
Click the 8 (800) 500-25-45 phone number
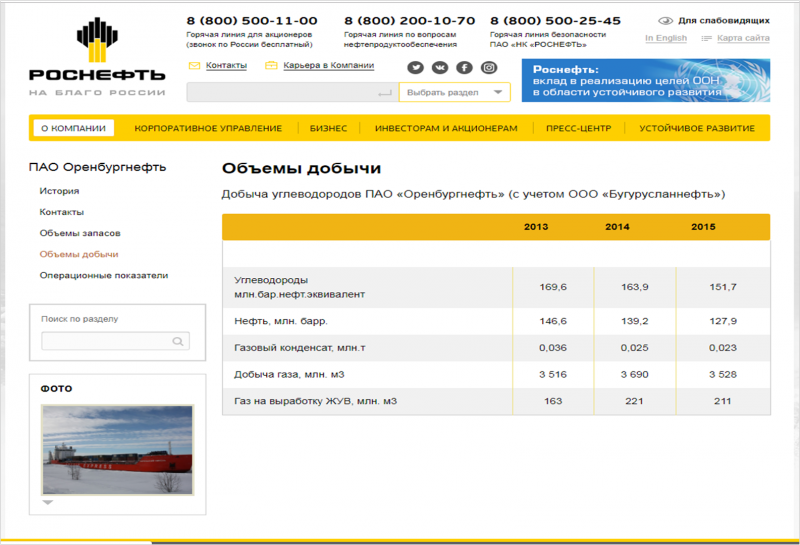556,21
